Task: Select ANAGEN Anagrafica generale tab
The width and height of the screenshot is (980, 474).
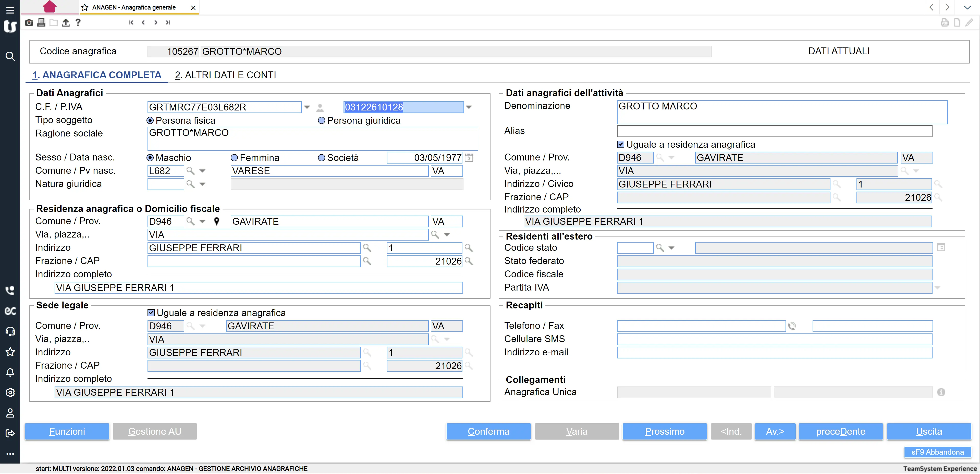Action: pos(133,7)
